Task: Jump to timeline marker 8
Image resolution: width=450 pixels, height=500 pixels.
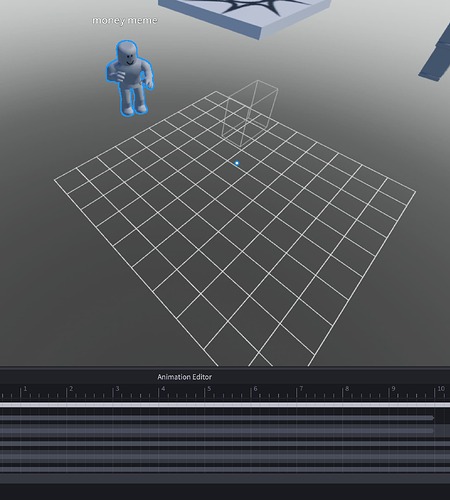Action: [x=347, y=389]
